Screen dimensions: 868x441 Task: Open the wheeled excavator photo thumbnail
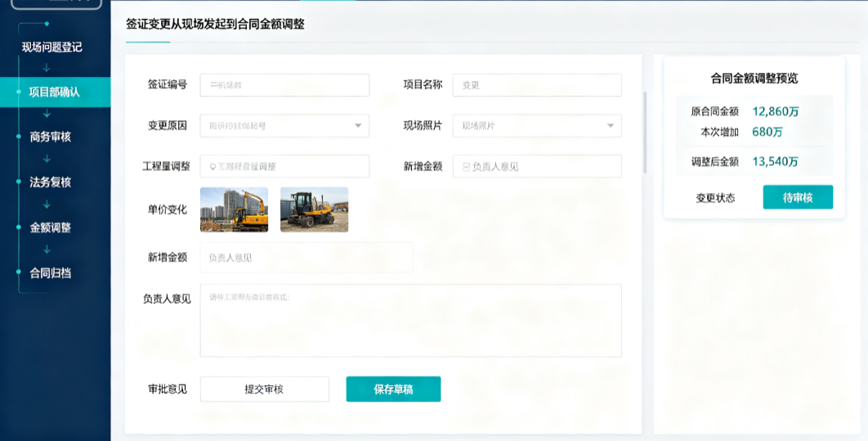[x=315, y=209]
